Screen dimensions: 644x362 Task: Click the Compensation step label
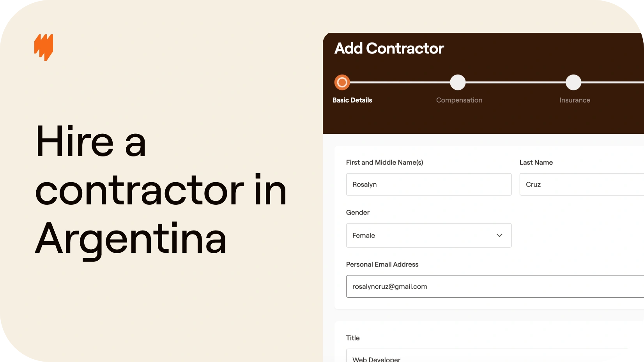(x=459, y=100)
